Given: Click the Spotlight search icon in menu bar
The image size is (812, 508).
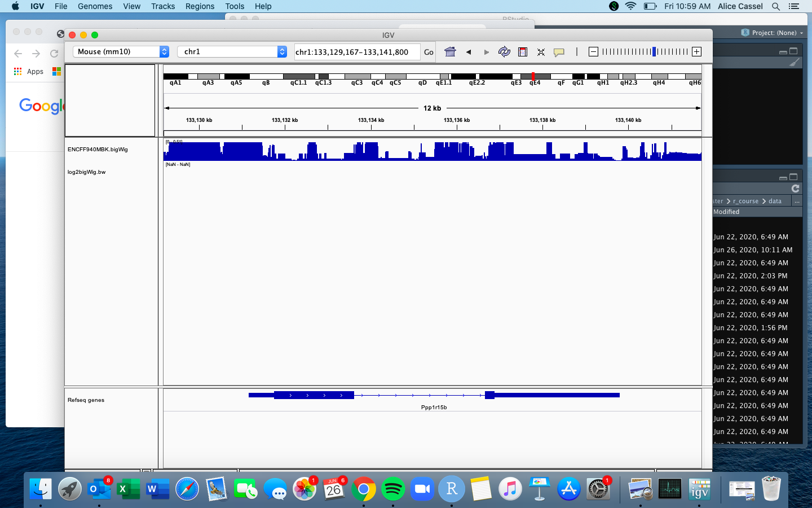Looking at the screenshot, I should [776, 6].
